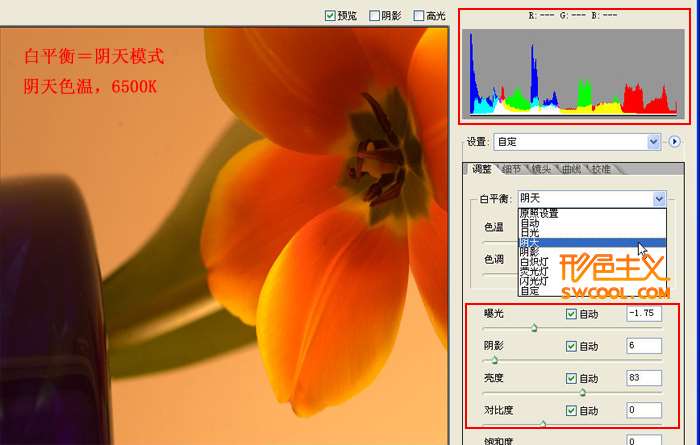Screen dimensions: 700x445
Task: Open the settings flyout arrow button
Action: 674,142
